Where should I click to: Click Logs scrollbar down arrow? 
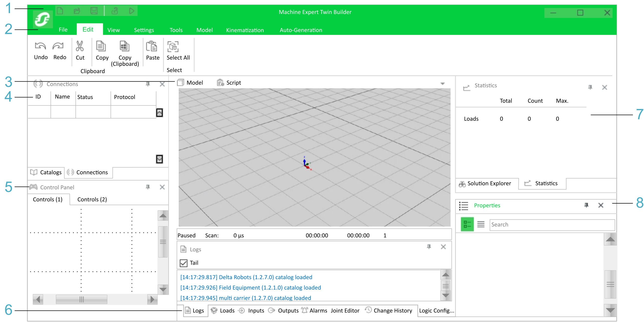click(446, 296)
